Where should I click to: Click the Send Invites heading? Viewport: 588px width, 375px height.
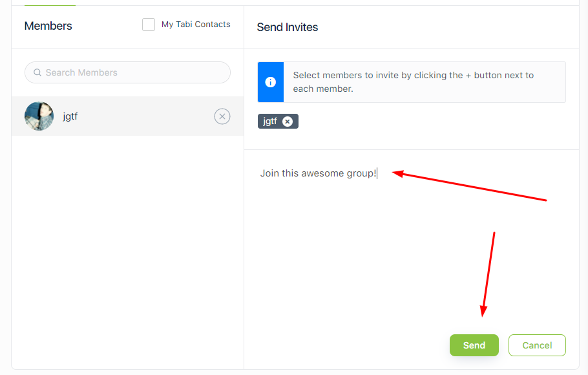[x=288, y=27]
